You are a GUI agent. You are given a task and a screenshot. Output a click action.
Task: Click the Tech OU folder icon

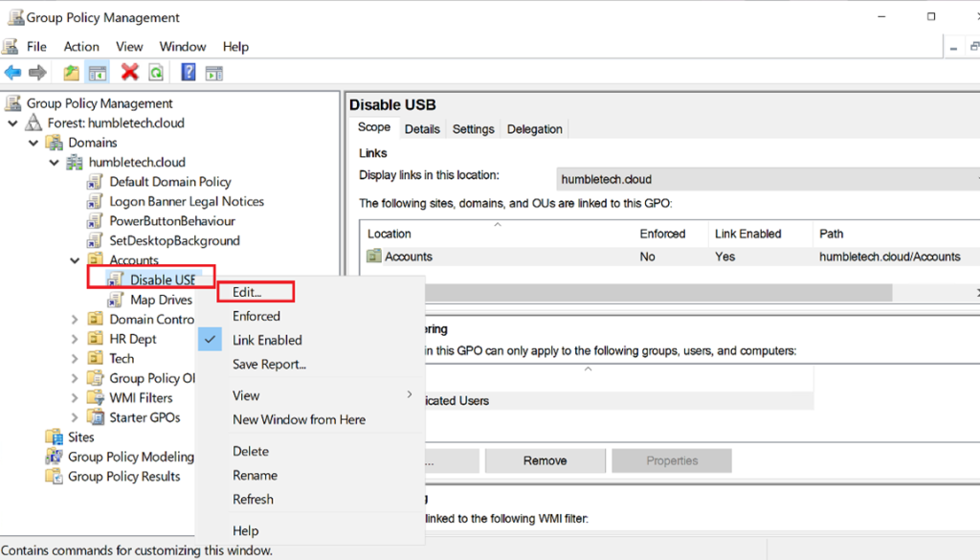(95, 358)
